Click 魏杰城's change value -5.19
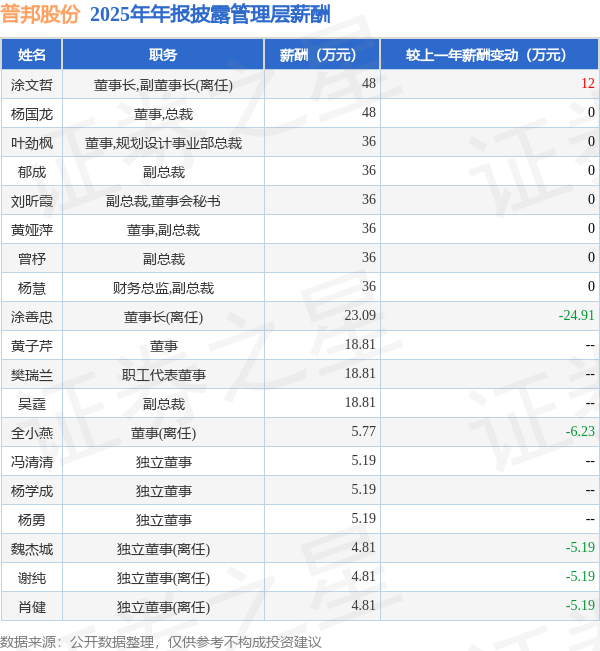The image size is (600, 651). pos(580,547)
